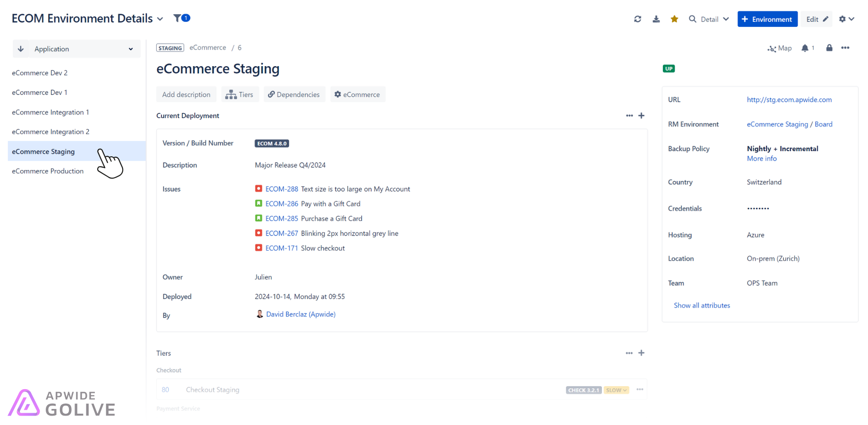Open the SLOW status dropdown on Checkout Staging
868x425 pixels.
pyautogui.click(x=616, y=390)
